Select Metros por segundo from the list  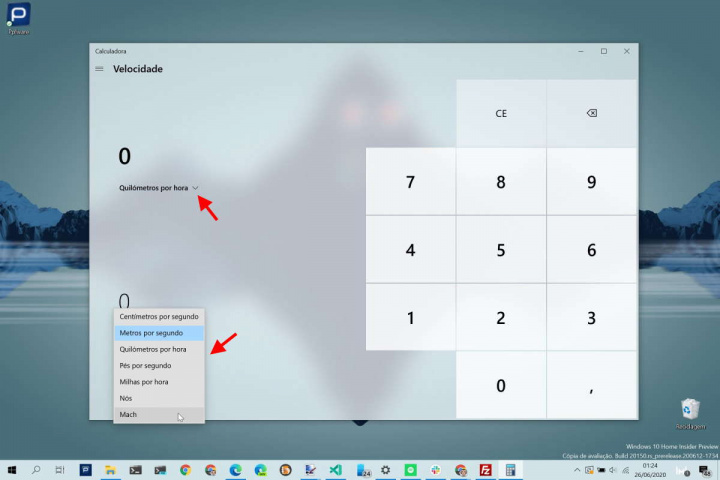coord(158,333)
